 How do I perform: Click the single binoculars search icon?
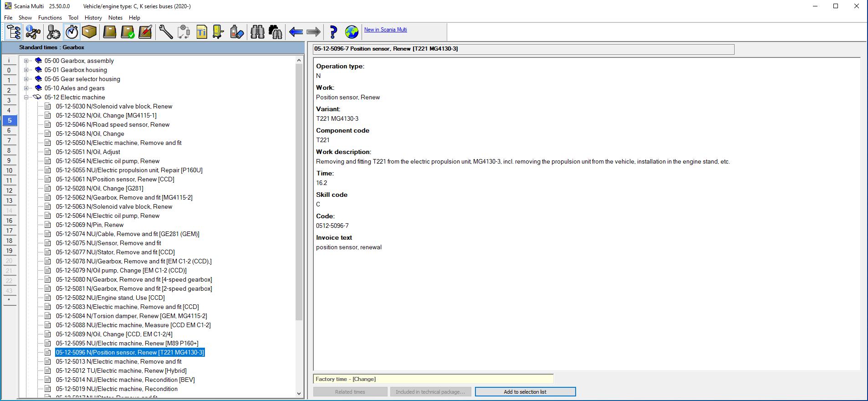click(x=257, y=32)
